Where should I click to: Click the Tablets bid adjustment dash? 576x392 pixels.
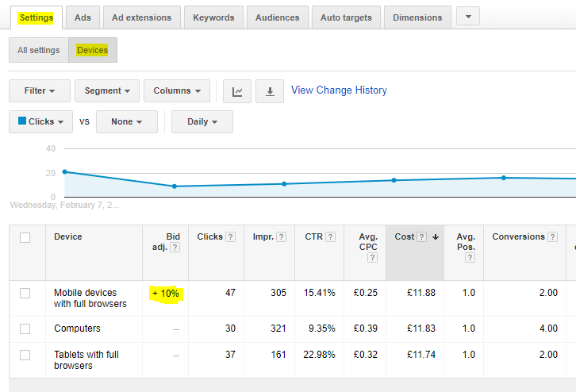click(176, 355)
